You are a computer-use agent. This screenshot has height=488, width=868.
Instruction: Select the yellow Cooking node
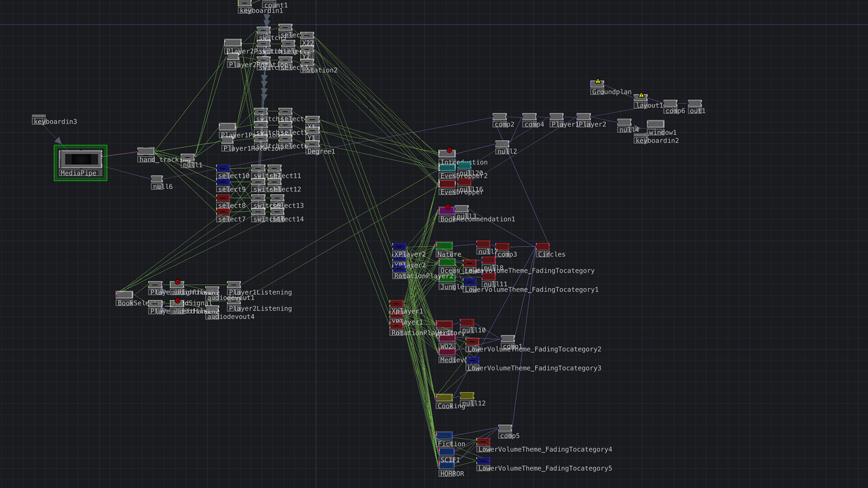tap(444, 398)
